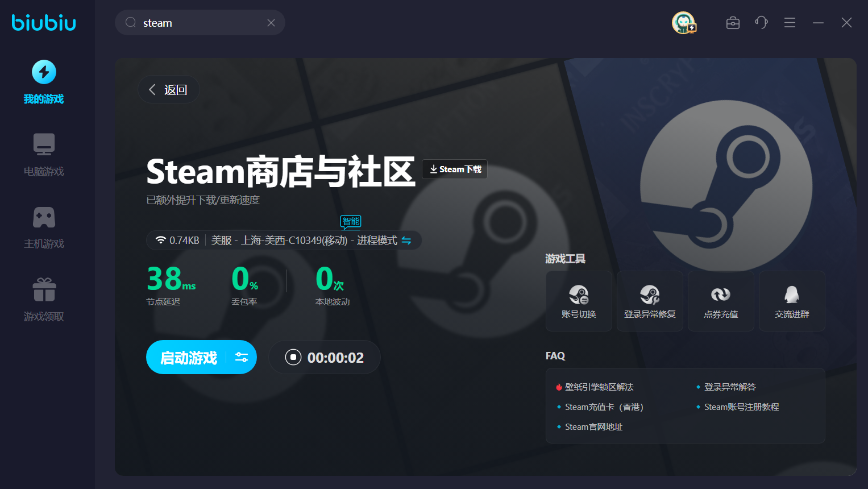Click the 已额外提升下载/更新速度 subtitle
Viewport: 868px width, 489px height.
point(203,200)
